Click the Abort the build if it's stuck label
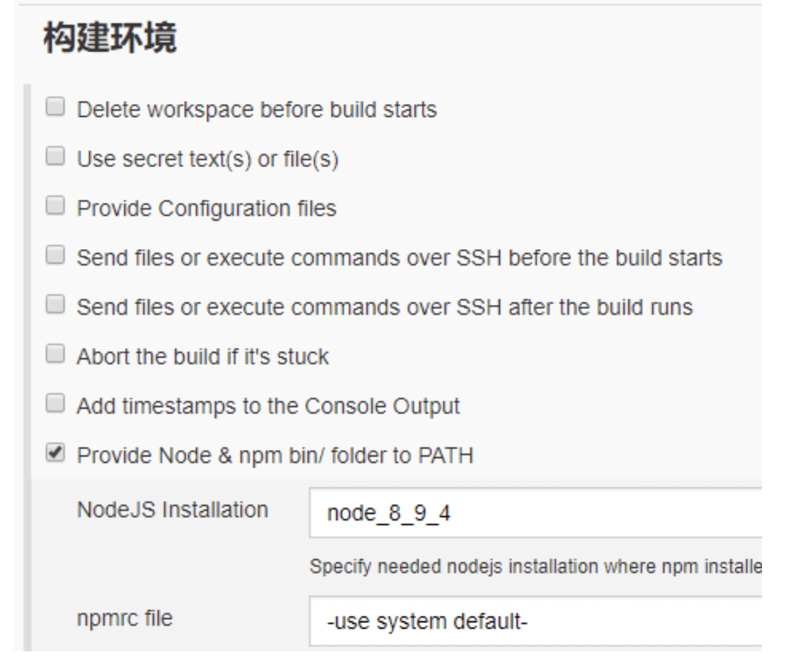 point(203,357)
